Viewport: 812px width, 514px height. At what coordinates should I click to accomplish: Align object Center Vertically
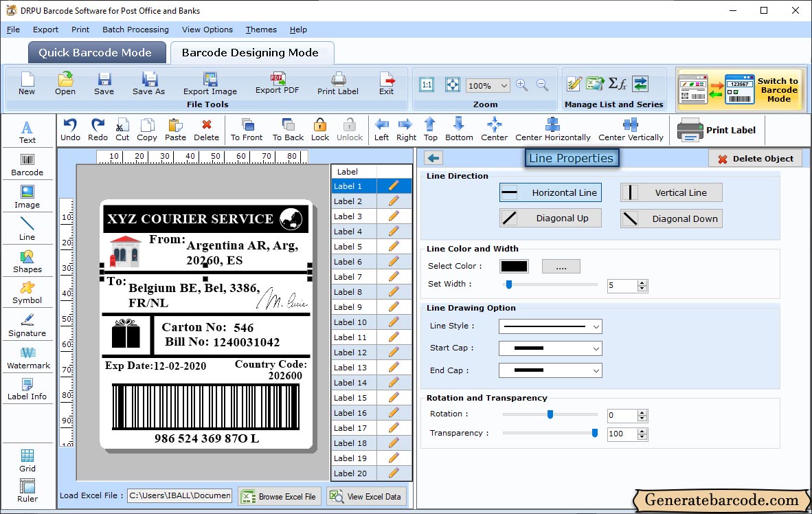(631, 130)
